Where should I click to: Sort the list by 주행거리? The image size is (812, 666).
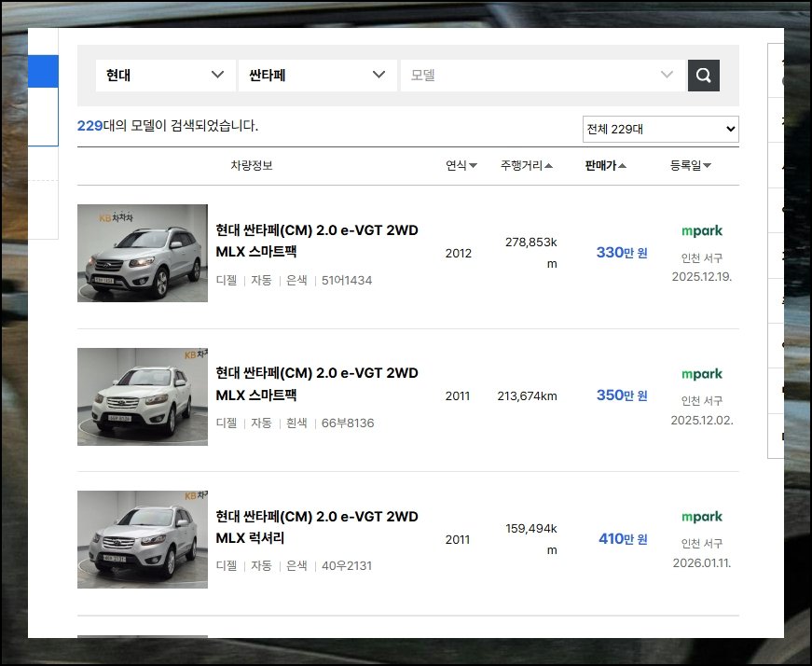tap(526, 165)
